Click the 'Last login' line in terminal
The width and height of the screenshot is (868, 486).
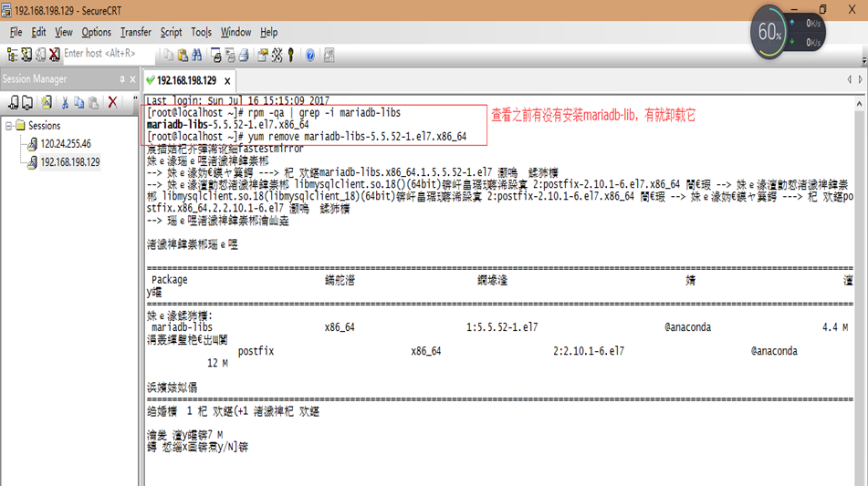click(238, 100)
